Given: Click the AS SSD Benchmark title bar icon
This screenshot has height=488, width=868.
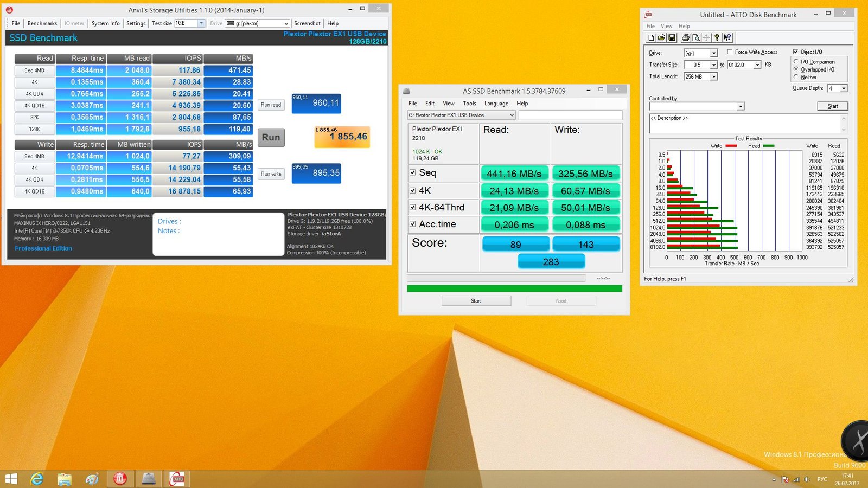Looking at the screenshot, I should point(406,91).
